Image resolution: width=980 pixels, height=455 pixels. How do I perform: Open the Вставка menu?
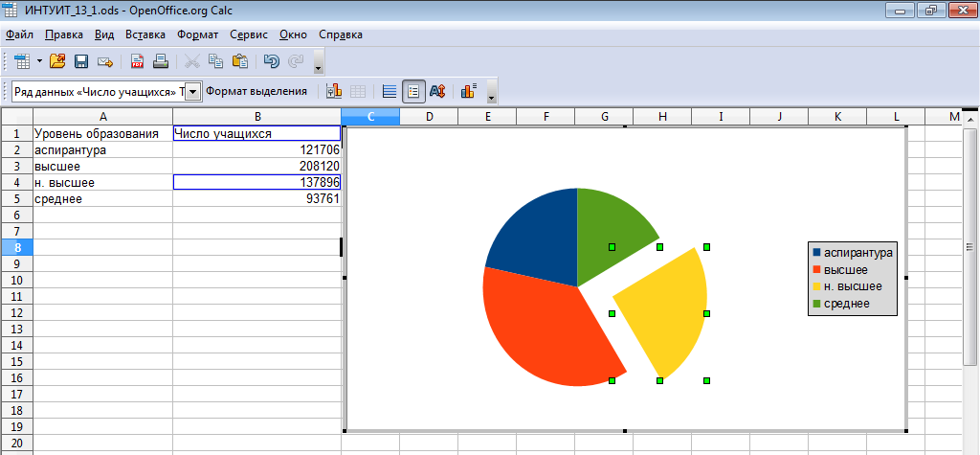145,35
